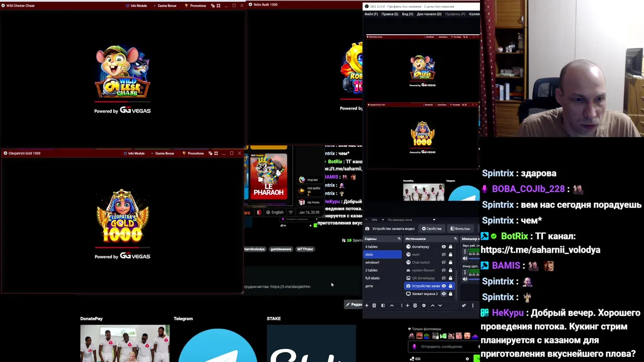Open Casino Bonus in Cleopatra's Gold 1000 window
644x362 pixels.
pos(162,153)
